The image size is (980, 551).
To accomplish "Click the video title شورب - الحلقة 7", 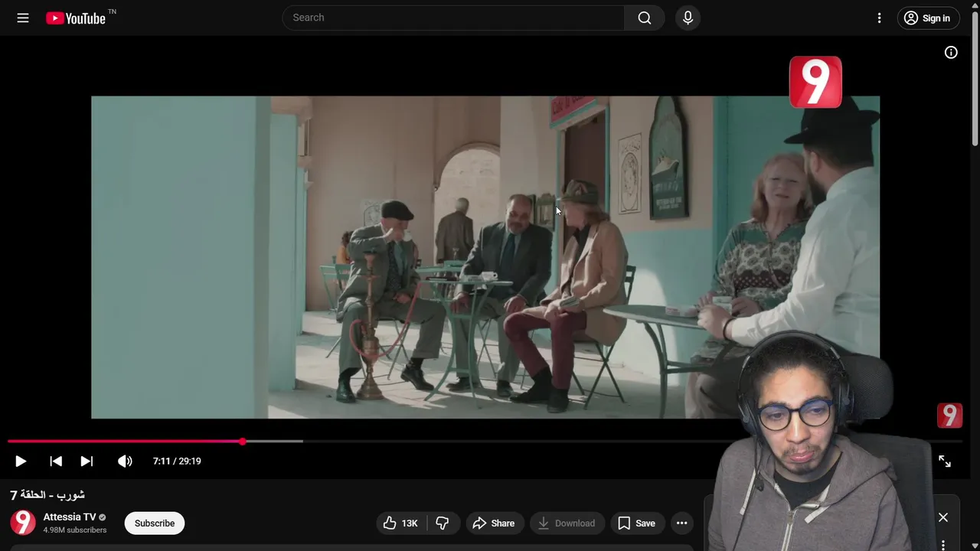I will pos(47,495).
